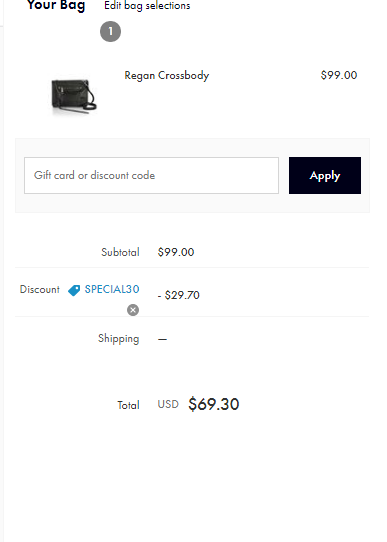Viewport: 387px width, 542px height.
Task: Click the $99.00 subtotal amount
Action: (176, 252)
